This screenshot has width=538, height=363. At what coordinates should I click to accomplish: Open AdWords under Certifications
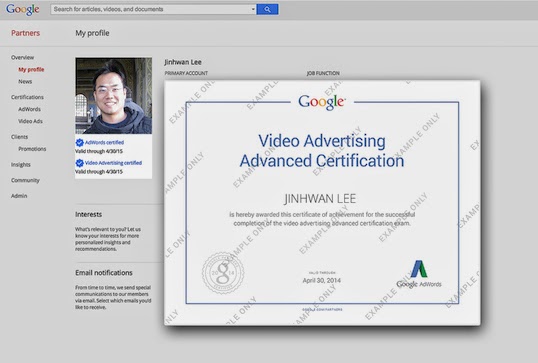tap(30, 109)
